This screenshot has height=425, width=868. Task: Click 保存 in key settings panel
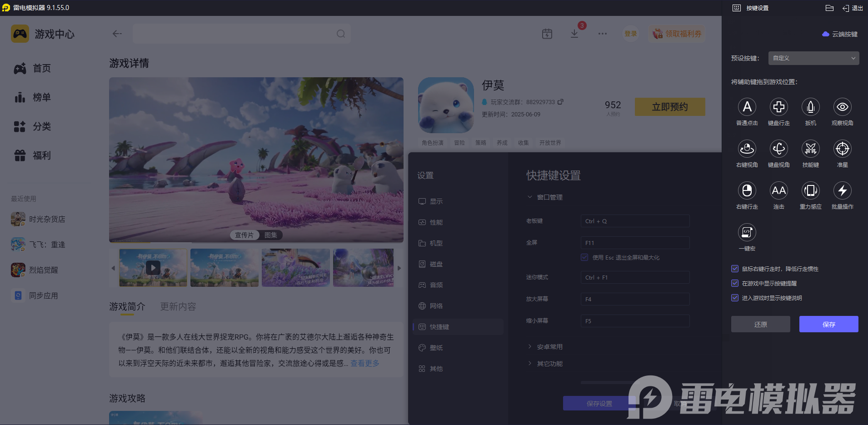click(829, 324)
